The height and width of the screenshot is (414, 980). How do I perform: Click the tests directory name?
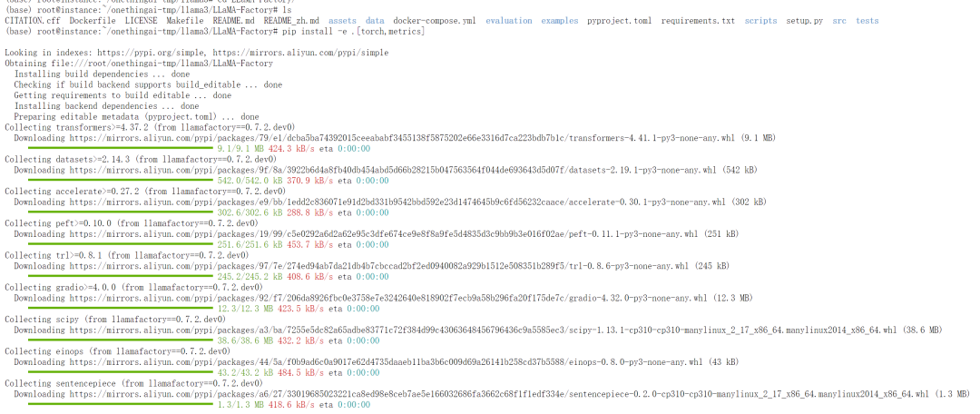(867, 21)
